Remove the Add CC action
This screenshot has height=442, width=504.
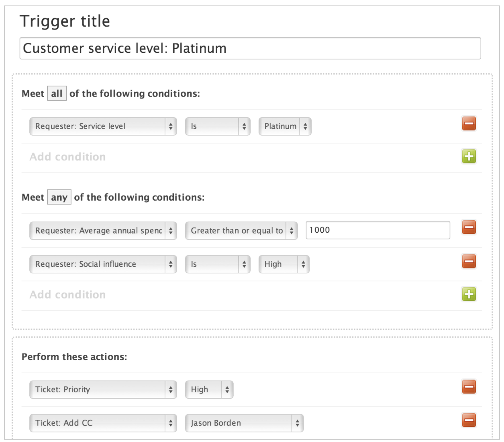pos(469,420)
